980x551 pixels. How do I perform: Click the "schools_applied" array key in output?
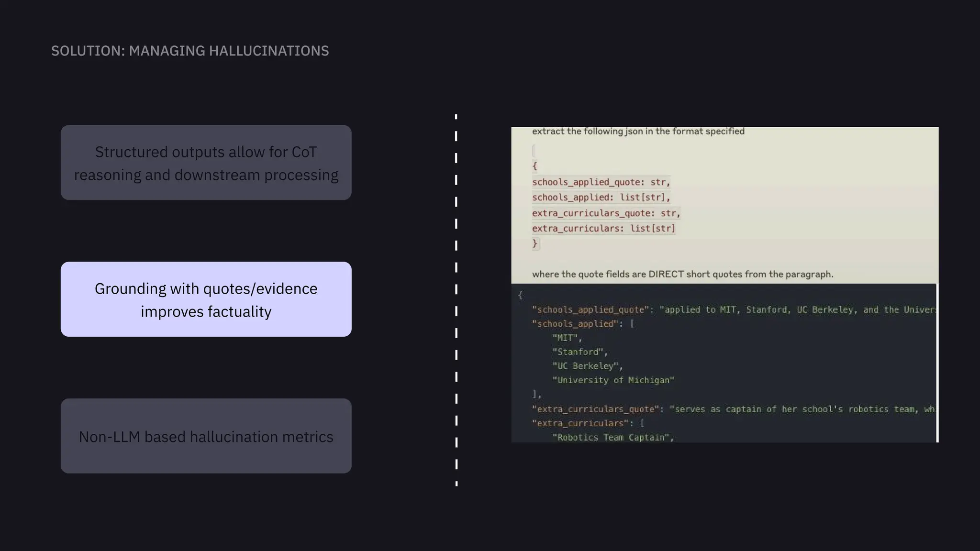pos(575,324)
